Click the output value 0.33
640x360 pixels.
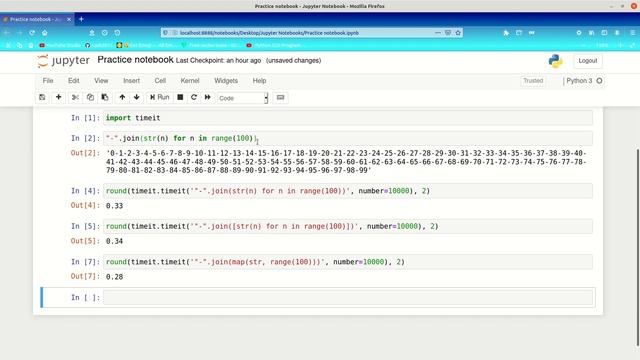pyautogui.click(x=114, y=206)
